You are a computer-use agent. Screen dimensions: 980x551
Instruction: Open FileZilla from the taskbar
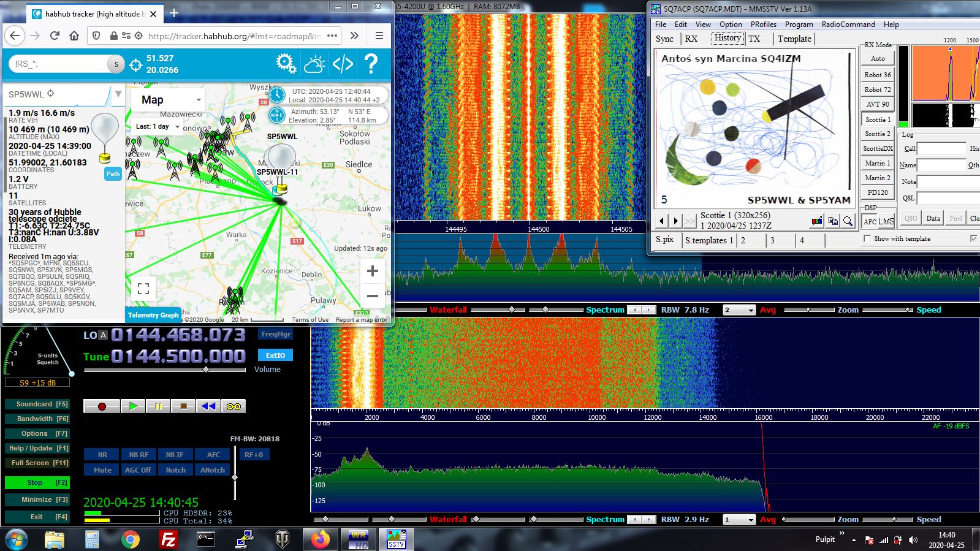[168, 539]
